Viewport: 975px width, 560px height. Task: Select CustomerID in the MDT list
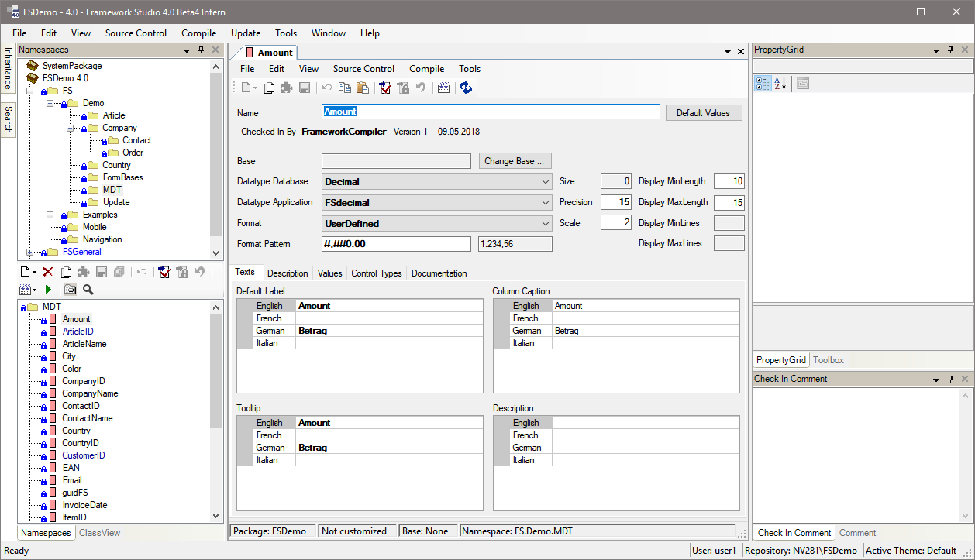click(84, 455)
